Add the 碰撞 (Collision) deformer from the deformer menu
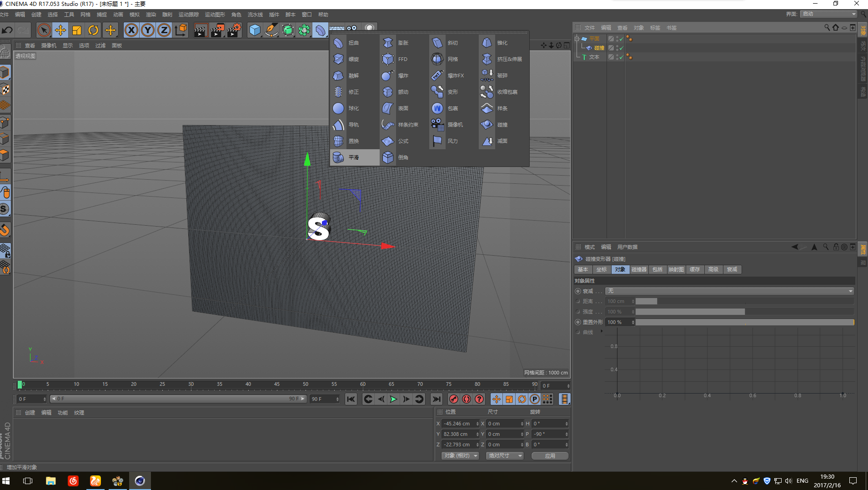 [487, 125]
